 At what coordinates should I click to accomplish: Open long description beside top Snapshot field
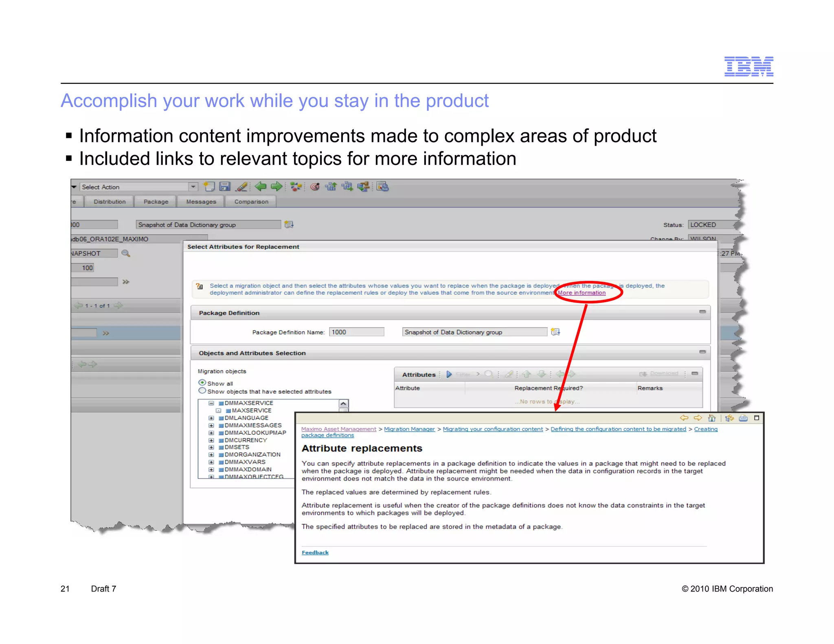point(289,224)
